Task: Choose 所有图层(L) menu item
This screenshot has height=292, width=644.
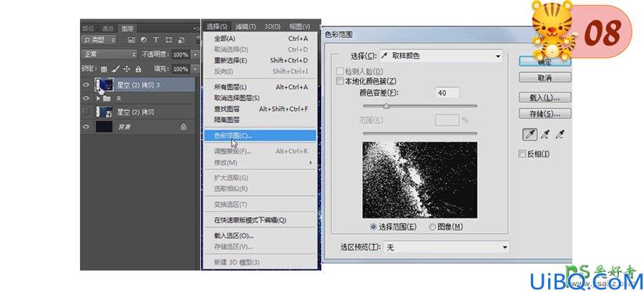Action: pos(260,87)
